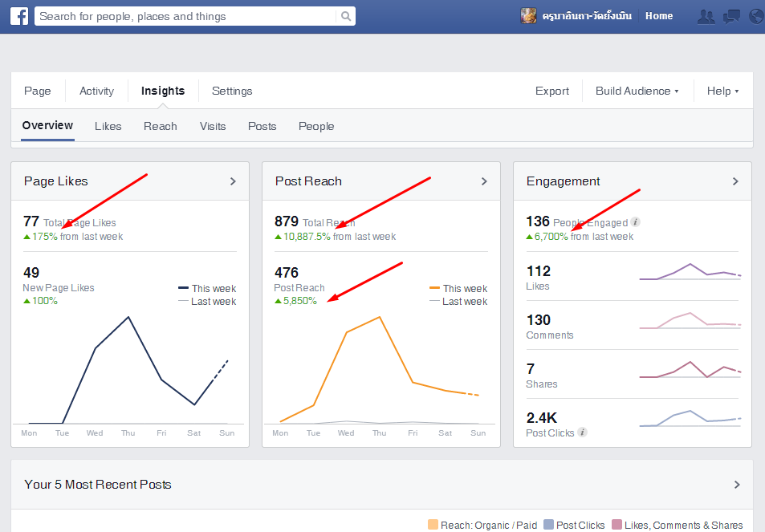This screenshot has height=532, width=765.
Task: Select the Reach sub-tab
Action: (160, 126)
